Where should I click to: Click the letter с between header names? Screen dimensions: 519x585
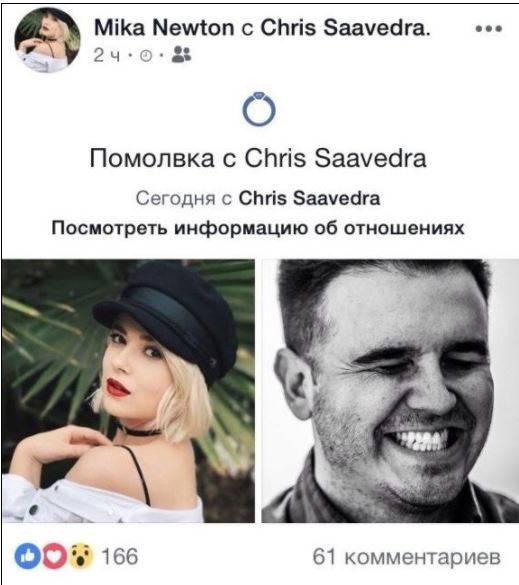click(247, 29)
